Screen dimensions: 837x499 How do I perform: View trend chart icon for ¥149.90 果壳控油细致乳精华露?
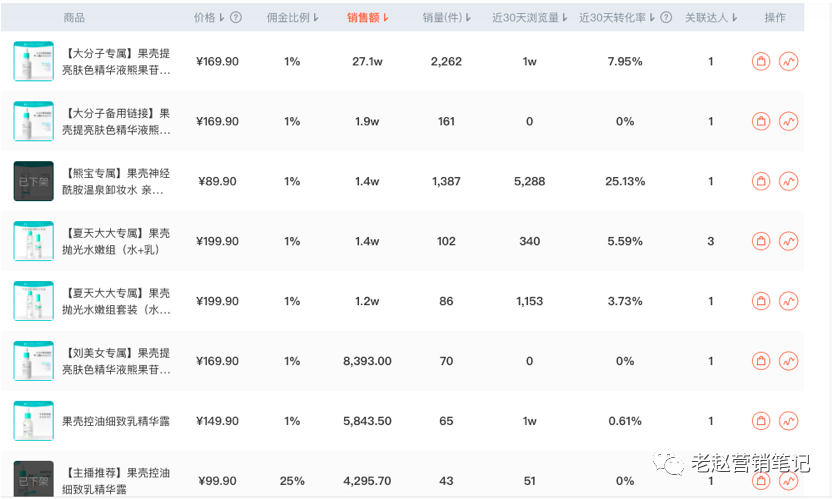(x=789, y=421)
